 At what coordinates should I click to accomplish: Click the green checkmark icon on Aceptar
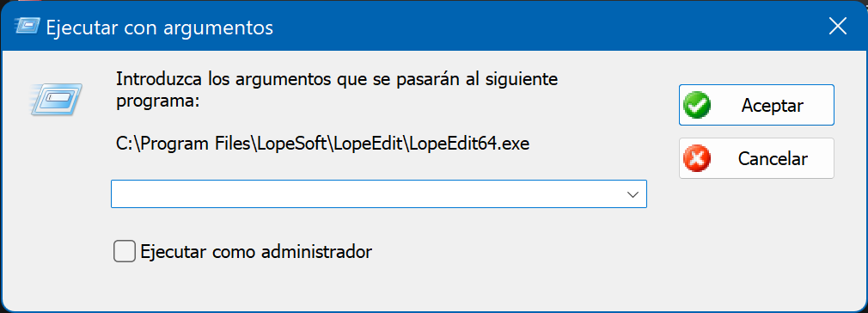[697, 105]
